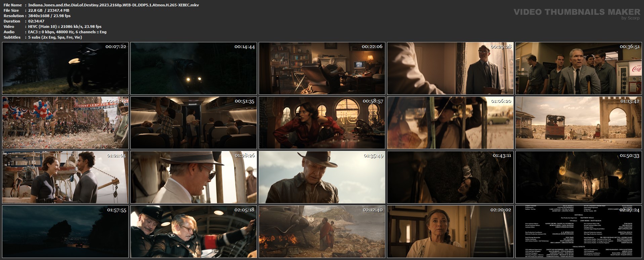Click the 5 subs subtitles info
Screen dimensions: 644x260
click(x=55, y=37)
